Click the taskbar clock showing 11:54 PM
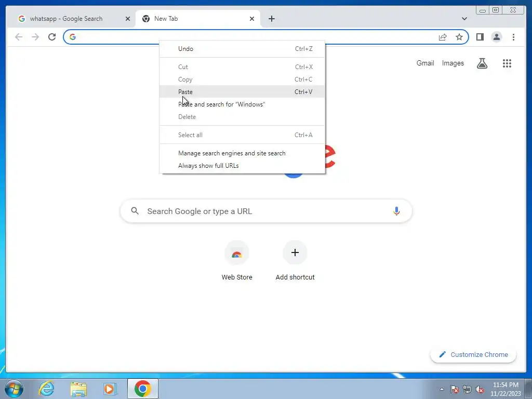The height and width of the screenshot is (399, 532). click(x=506, y=389)
